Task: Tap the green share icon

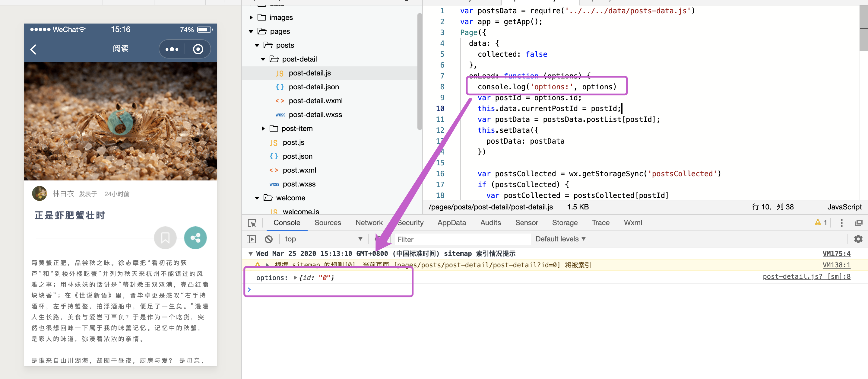Action: click(195, 238)
